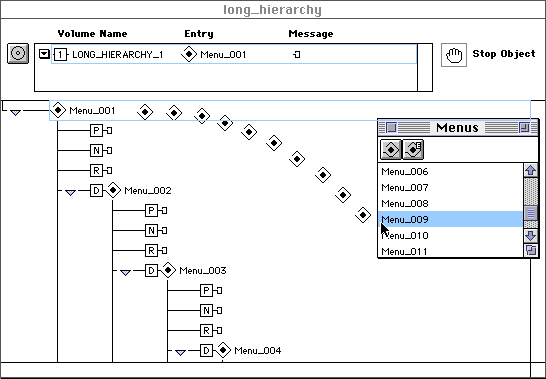Click the Menu_001 label in the tree

pos(92,111)
